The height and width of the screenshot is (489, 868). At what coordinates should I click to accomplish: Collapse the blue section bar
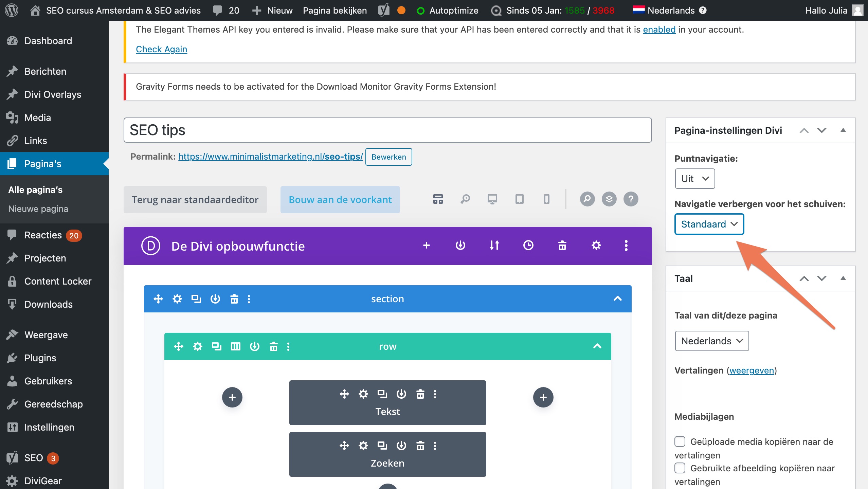click(x=617, y=299)
